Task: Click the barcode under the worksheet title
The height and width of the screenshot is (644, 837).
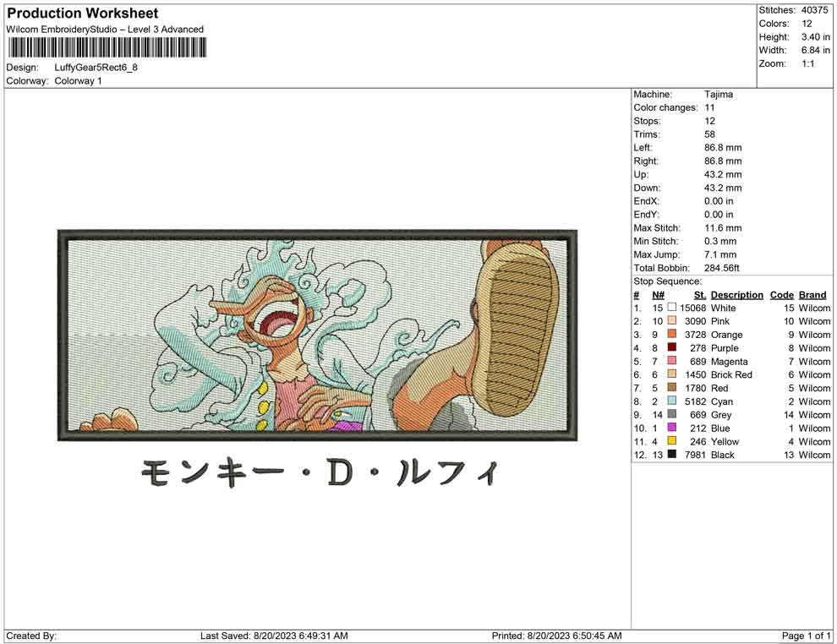Action: 107,48
